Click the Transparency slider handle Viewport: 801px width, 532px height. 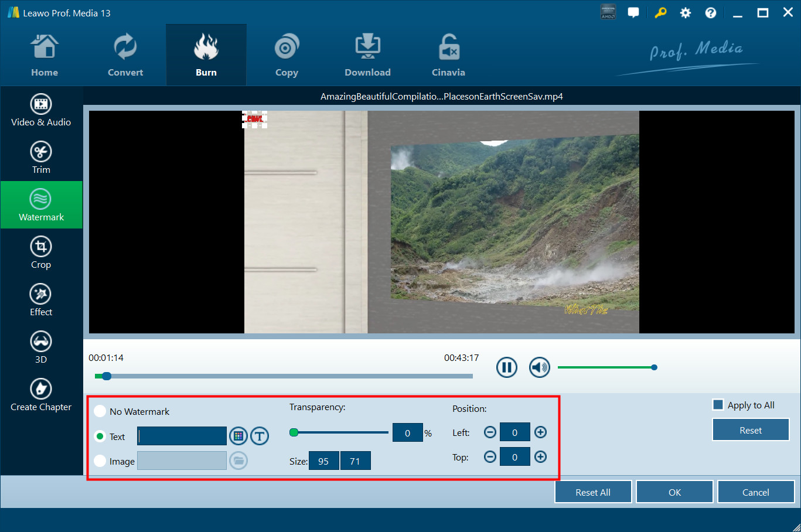tap(294, 432)
